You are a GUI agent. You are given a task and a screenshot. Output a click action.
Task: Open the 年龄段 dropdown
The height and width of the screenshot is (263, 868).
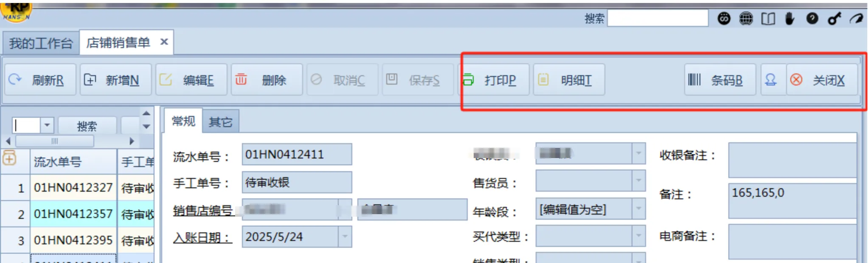(x=638, y=209)
